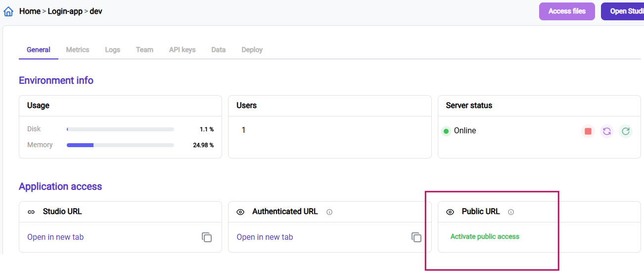Open the Logs tab

(x=112, y=50)
